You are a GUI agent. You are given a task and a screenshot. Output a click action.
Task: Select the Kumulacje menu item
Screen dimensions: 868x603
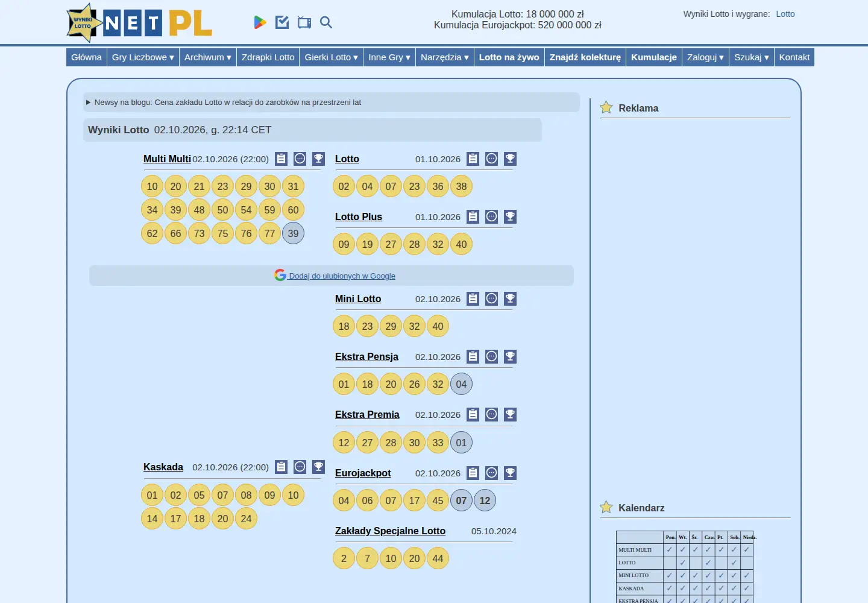pyautogui.click(x=654, y=57)
